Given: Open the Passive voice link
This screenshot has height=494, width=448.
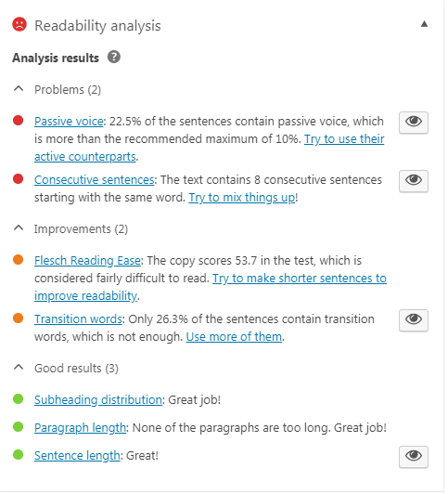Looking at the screenshot, I should pos(69,122).
